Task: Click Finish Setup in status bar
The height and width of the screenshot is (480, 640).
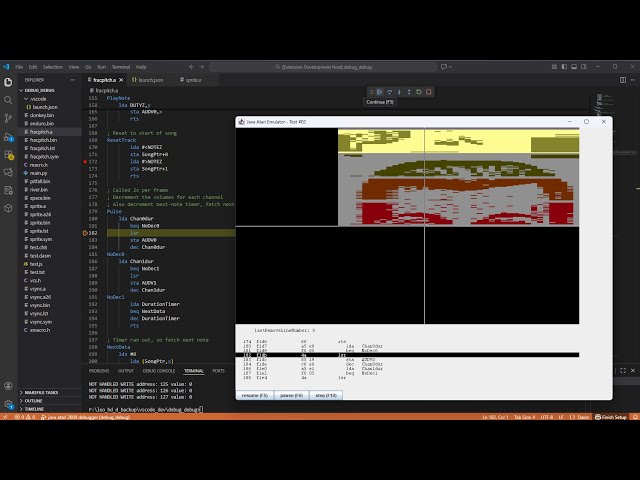Action: (611, 417)
